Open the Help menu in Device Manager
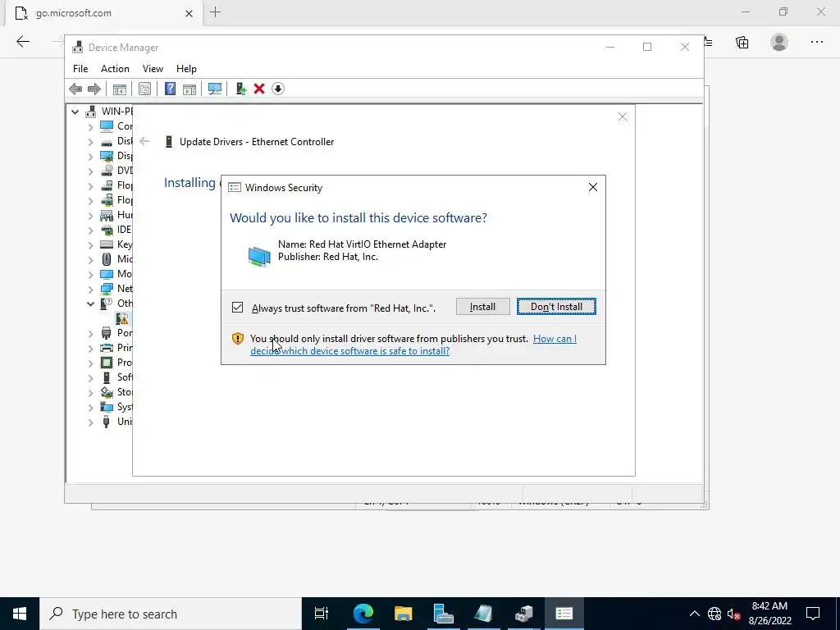The image size is (840, 630). pos(186,69)
